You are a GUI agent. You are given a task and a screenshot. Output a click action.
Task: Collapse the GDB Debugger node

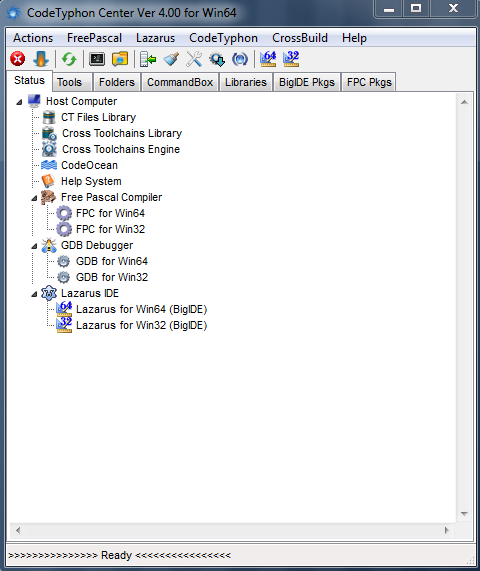click(x=34, y=247)
